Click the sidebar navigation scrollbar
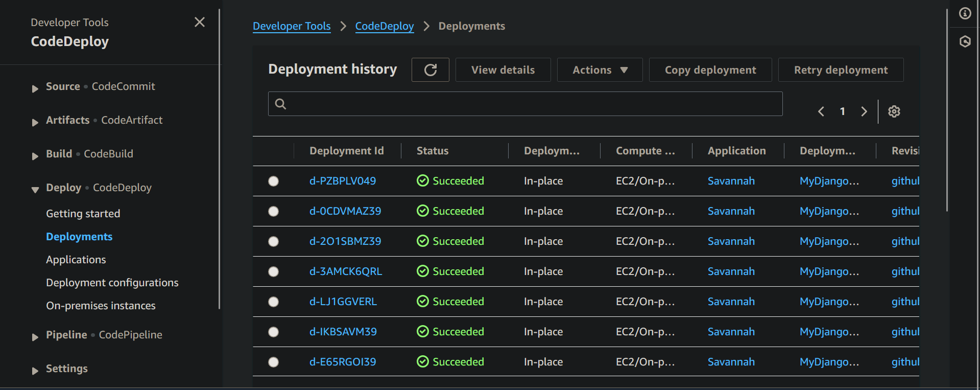Screen dimensions: 980x390 [x=219, y=158]
